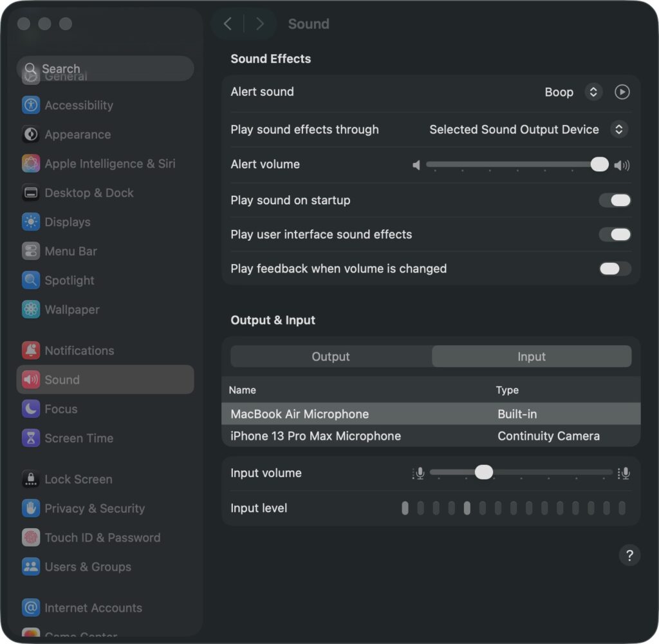
Task: Adjust the Input volume slider
Action: point(521,473)
